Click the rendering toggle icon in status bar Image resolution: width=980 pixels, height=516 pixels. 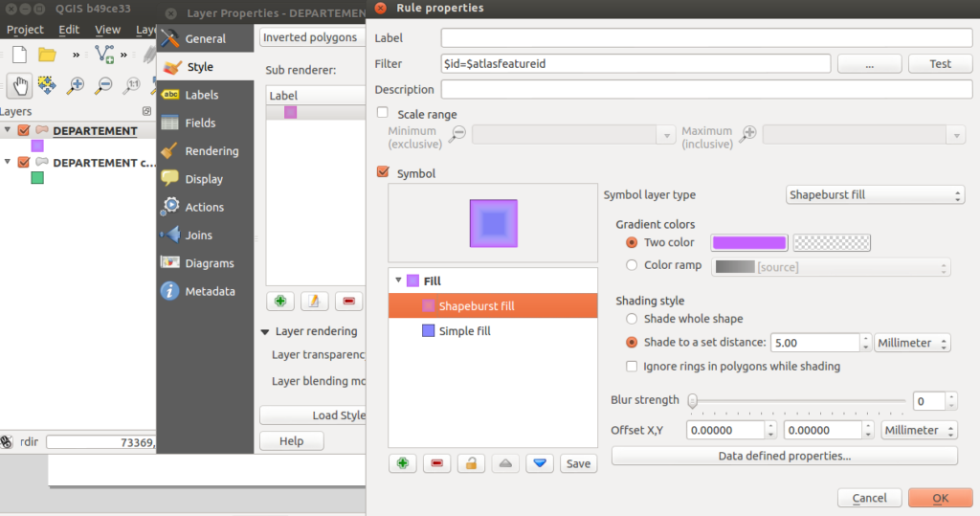7,442
